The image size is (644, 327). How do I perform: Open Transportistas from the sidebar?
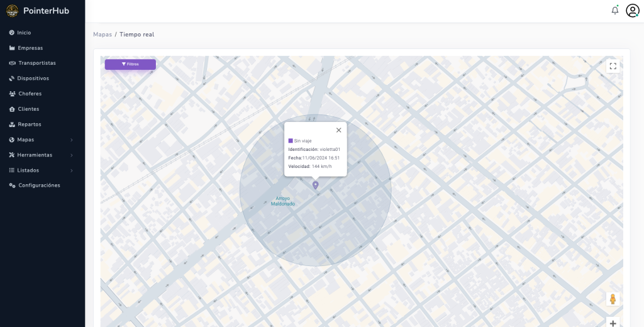click(36, 63)
